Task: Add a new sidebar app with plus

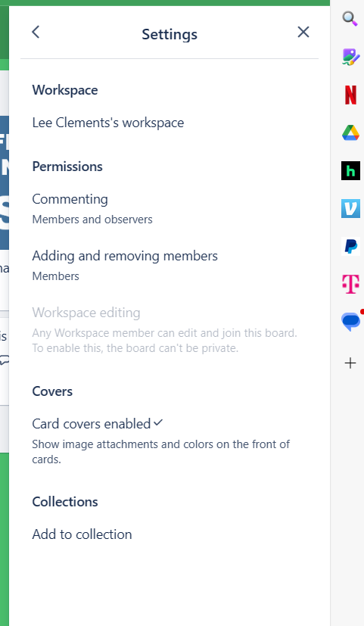Action: click(x=350, y=363)
